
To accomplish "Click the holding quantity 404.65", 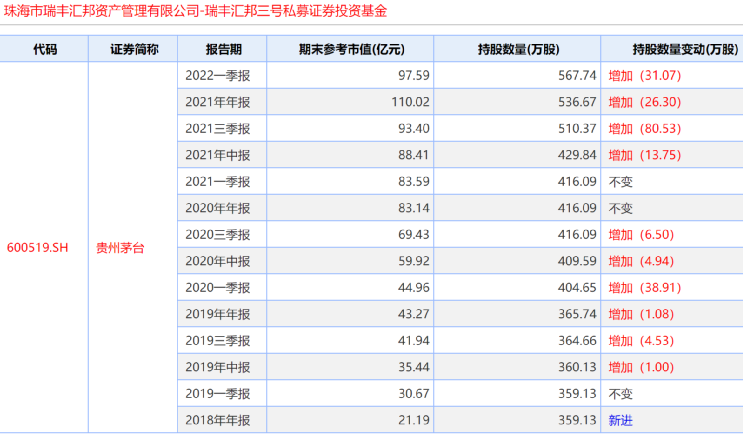I will coord(577,288).
